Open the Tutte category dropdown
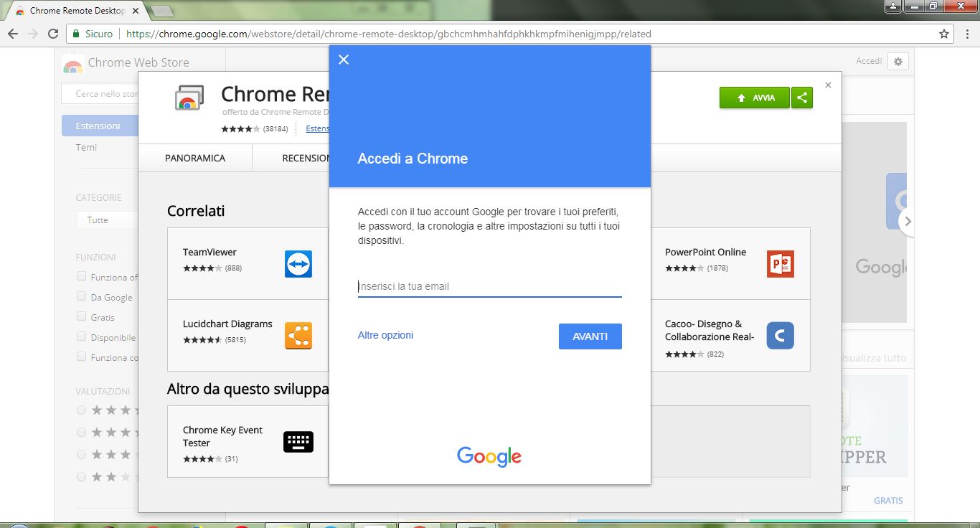The image size is (980, 528). tap(108, 220)
